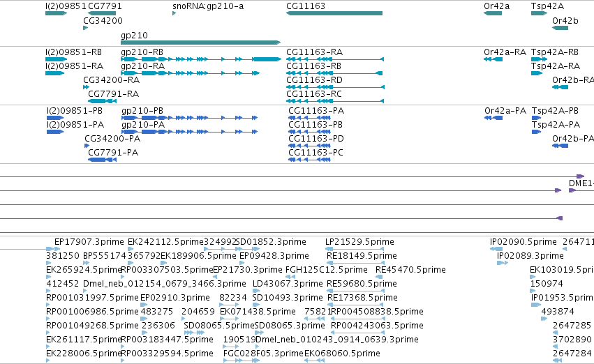Open protein CG7791-PA

tap(113, 153)
